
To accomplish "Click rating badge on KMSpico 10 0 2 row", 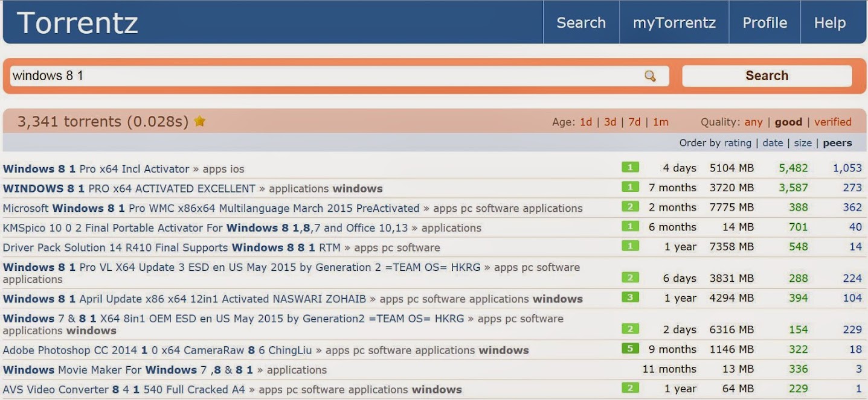I will pyautogui.click(x=630, y=227).
